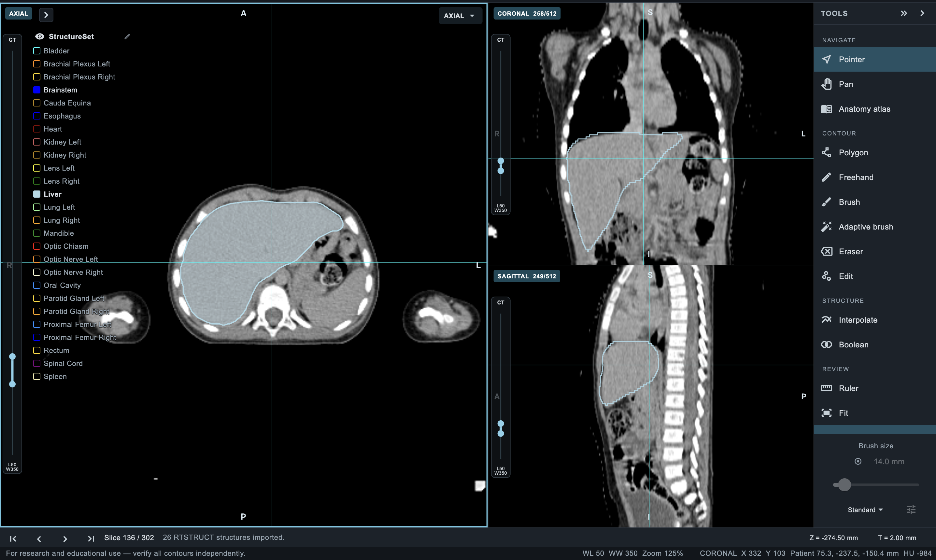The width and height of the screenshot is (936, 560).
Task: Run the Interpolate structure tool
Action: 874,320
